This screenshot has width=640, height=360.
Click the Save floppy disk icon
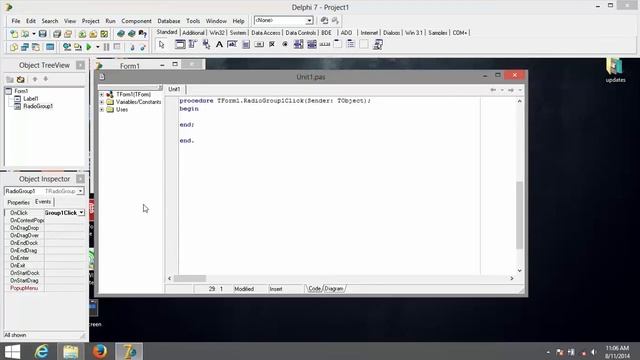[x=42, y=34]
